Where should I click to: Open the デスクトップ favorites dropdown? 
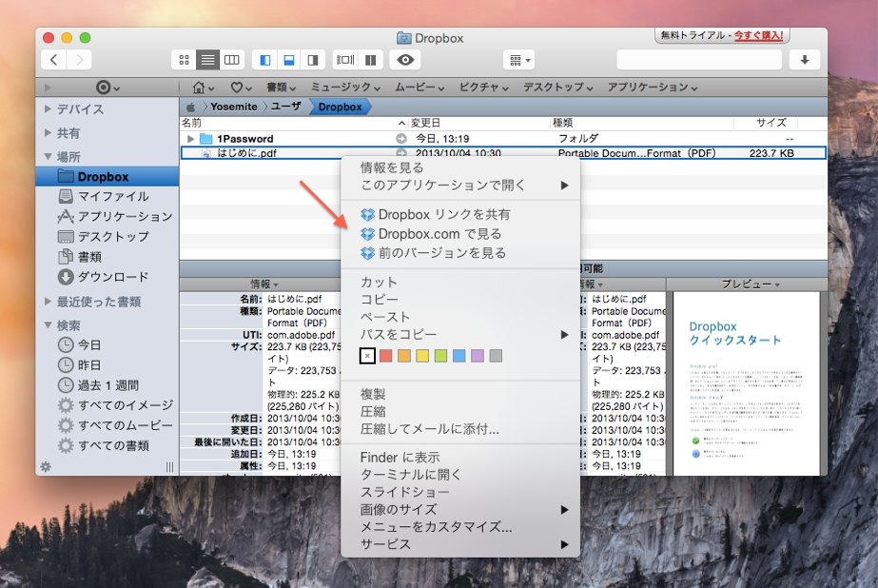[x=558, y=88]
